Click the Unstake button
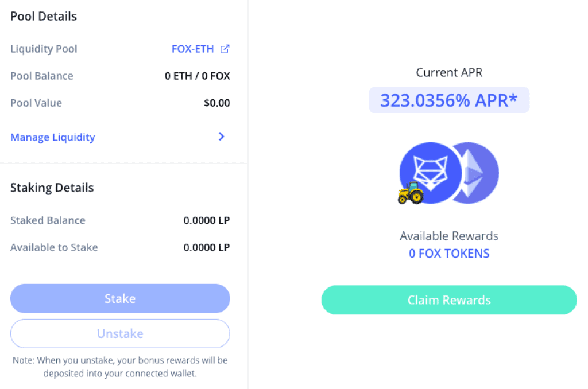The width and height of the screenshot is (588, 389). 120,333
